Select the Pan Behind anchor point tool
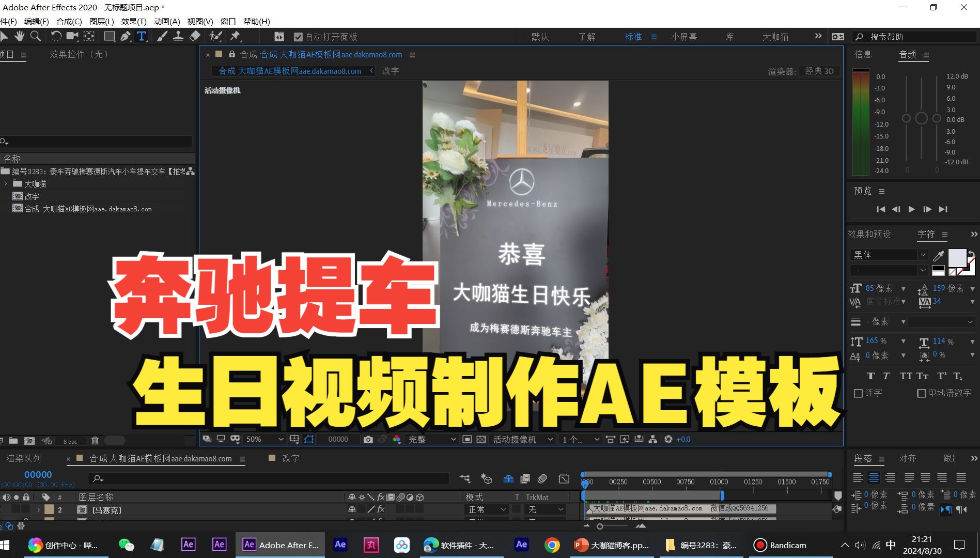 pos(89,36)
